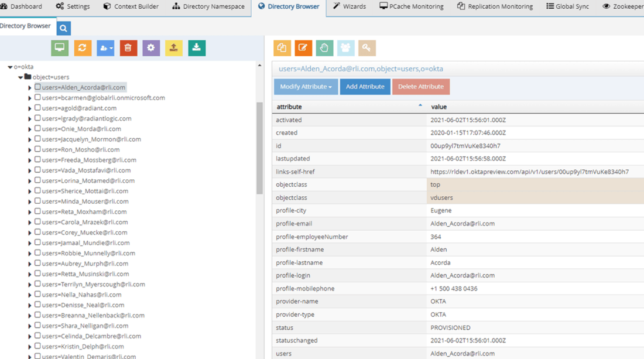Image resolution: width=644 pixels, height=359 pixels.
Task: Switch to the Wizards tab
Action: (350, 6)
